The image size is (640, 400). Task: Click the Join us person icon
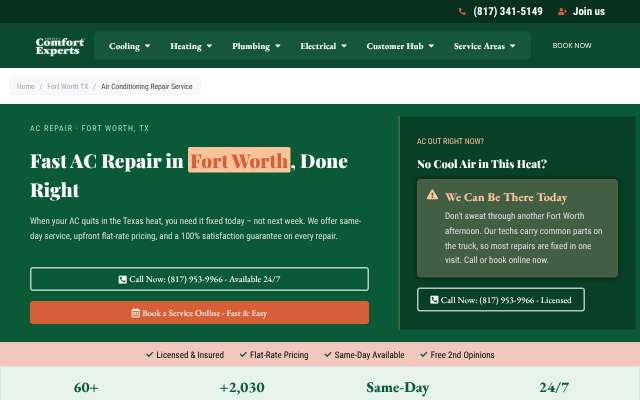pos(562,12)
